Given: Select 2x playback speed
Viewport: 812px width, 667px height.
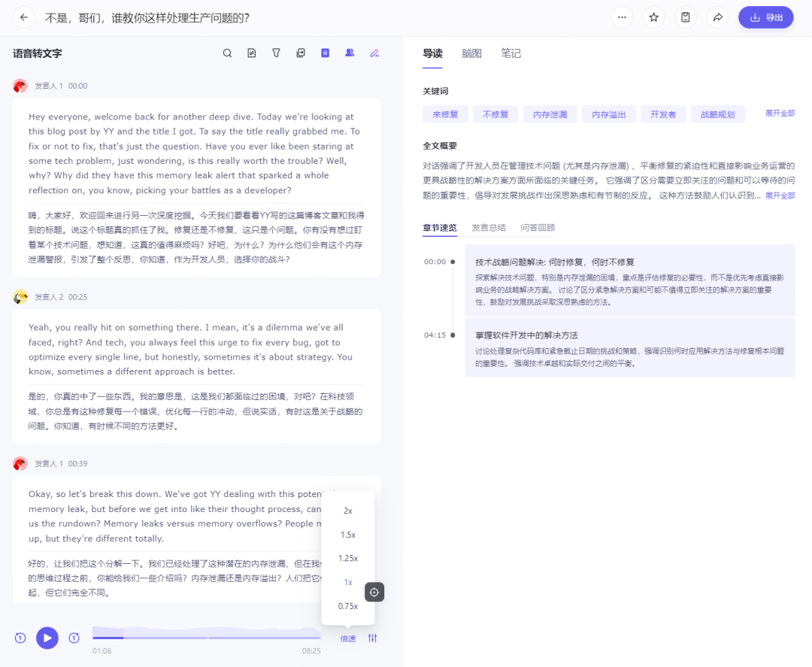Looking at the screenshot, I should pos(348,511).
